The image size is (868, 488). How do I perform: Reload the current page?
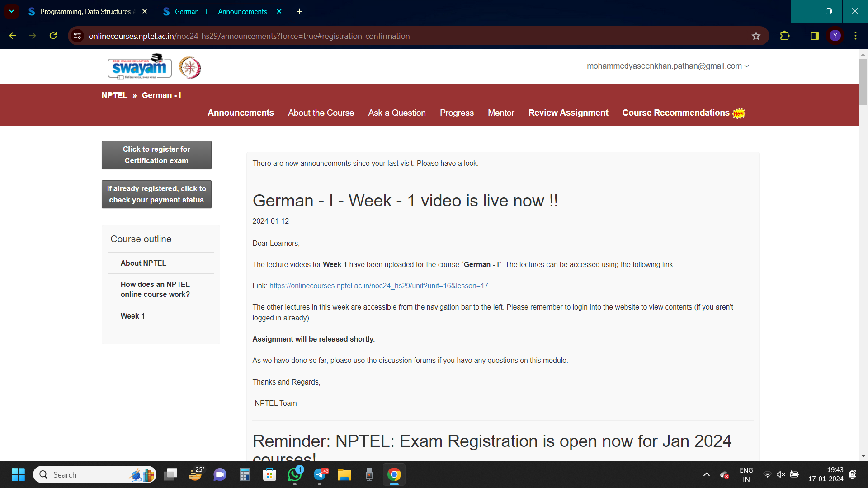click(53, 36)
